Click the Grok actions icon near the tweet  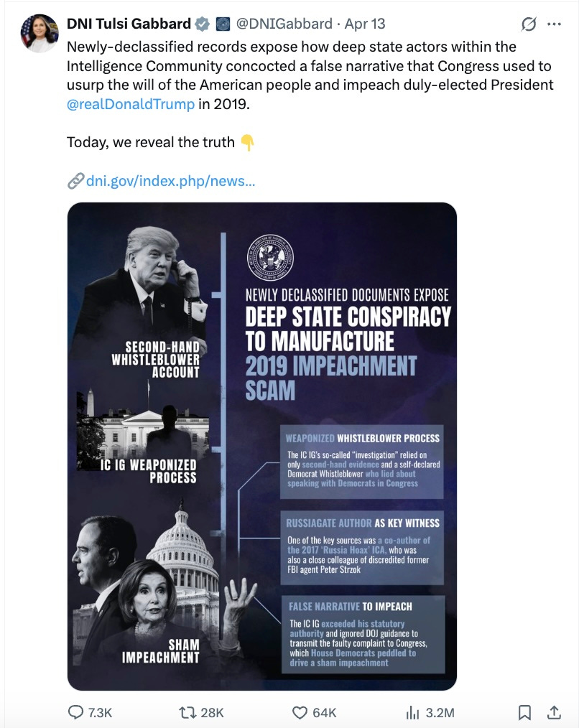pyautogui.click(x=529, y=22)
